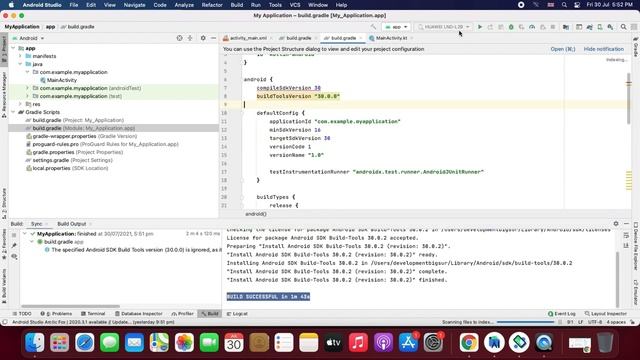The height and width of the screenshot is (360, 640).
Task: Open App Store from the Dock
Action: pyautogui.click(x=408, y=342)
